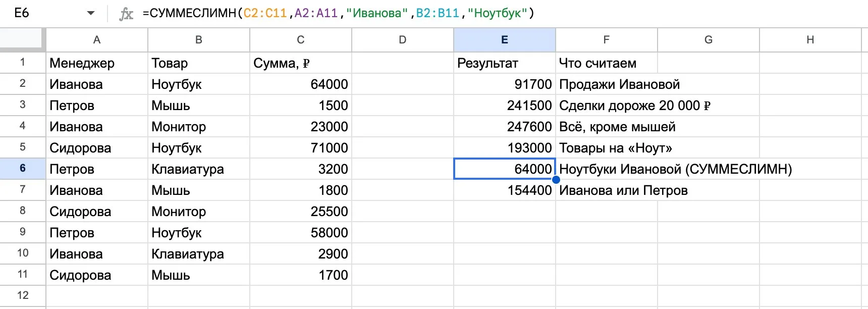The height and width of the screenshot is (309, 868).
Task: Click 'Продажи Ивановой' cell
Action: click(x=620, y=84)
